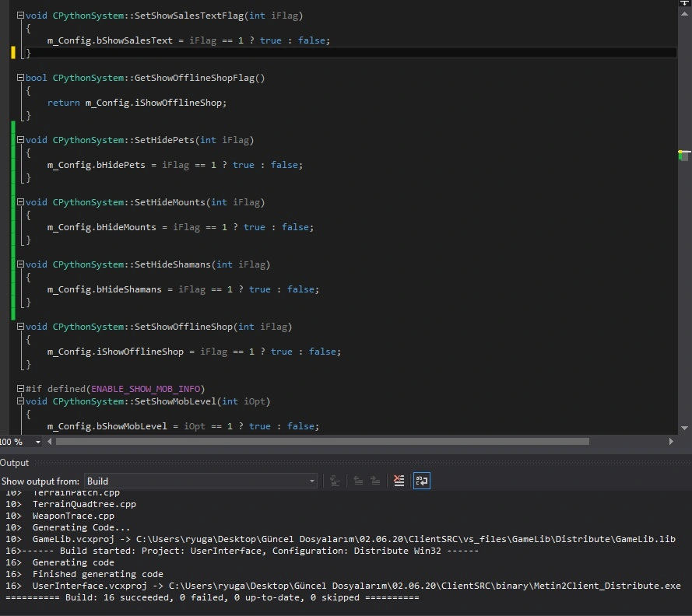
Task: Open the 100 % zoom level dropdown
Action: [x=38, y=442]
